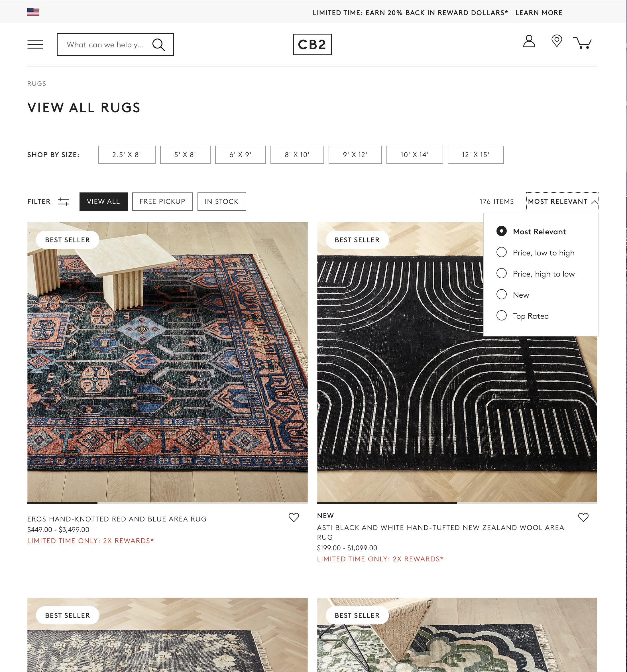This screenshot has width=627, height=672.
Task: Open the account profile icon
Action: click(x=529, y=42)
